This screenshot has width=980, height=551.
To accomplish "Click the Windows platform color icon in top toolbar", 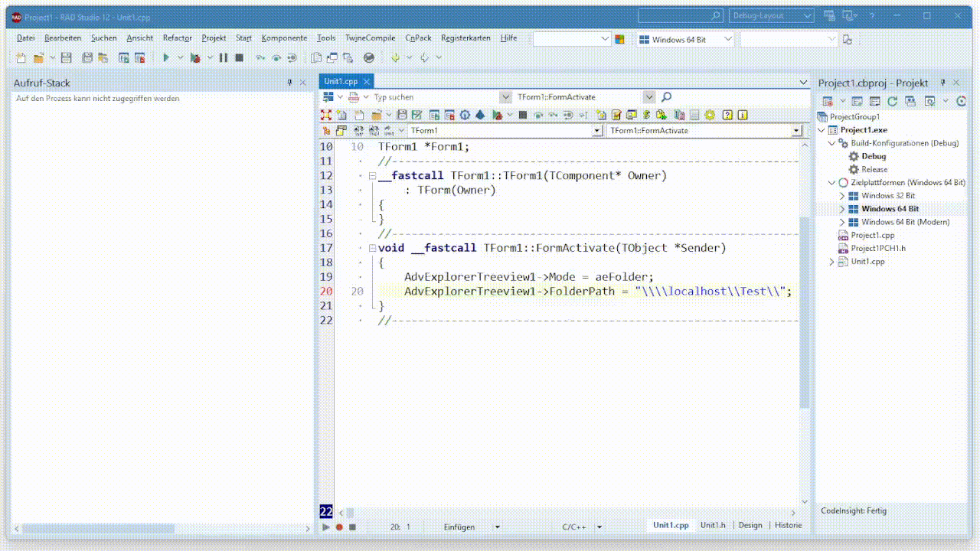I will pos(620,39).
